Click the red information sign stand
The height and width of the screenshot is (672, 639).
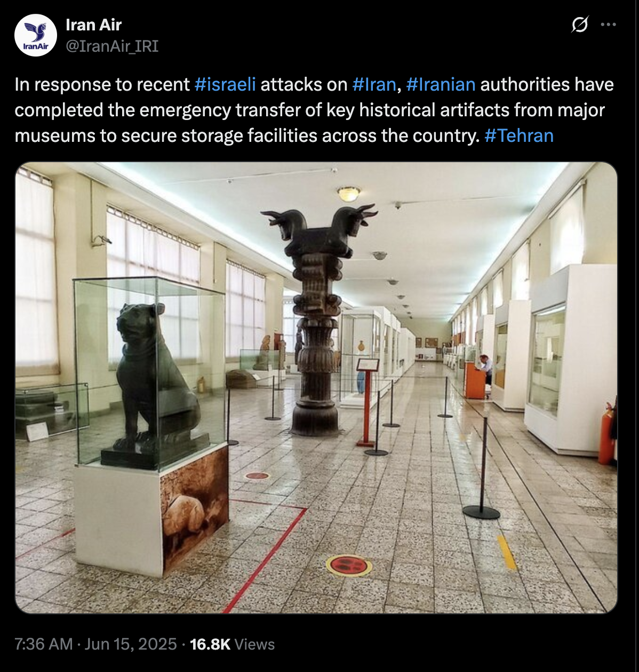tap(368, 401)
